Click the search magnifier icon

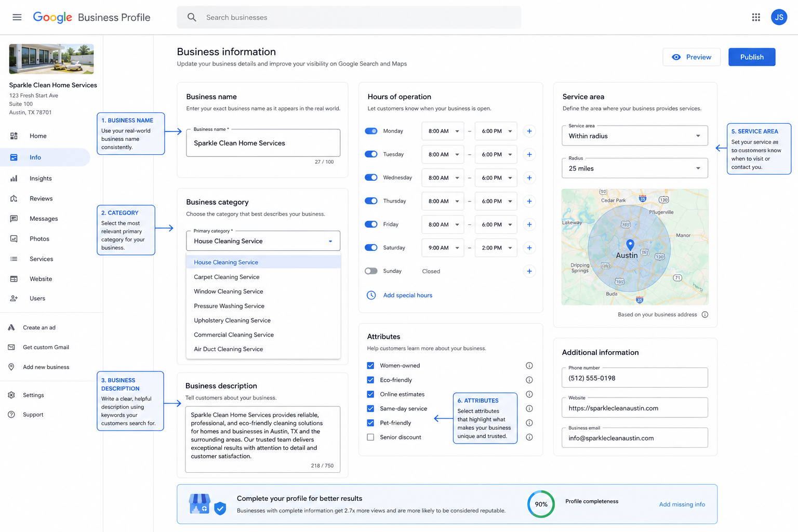(192, 17)
